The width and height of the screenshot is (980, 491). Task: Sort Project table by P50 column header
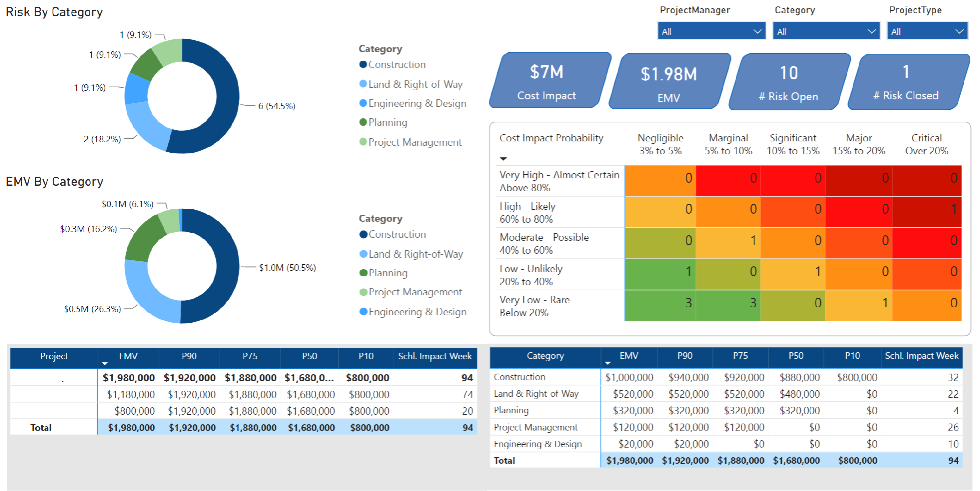pyautogui.click(x=309, y=356)
